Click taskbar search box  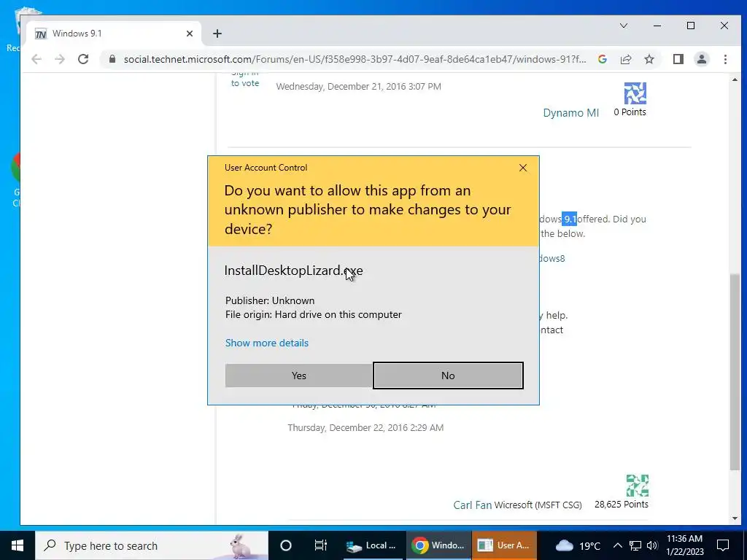point(152,545)
